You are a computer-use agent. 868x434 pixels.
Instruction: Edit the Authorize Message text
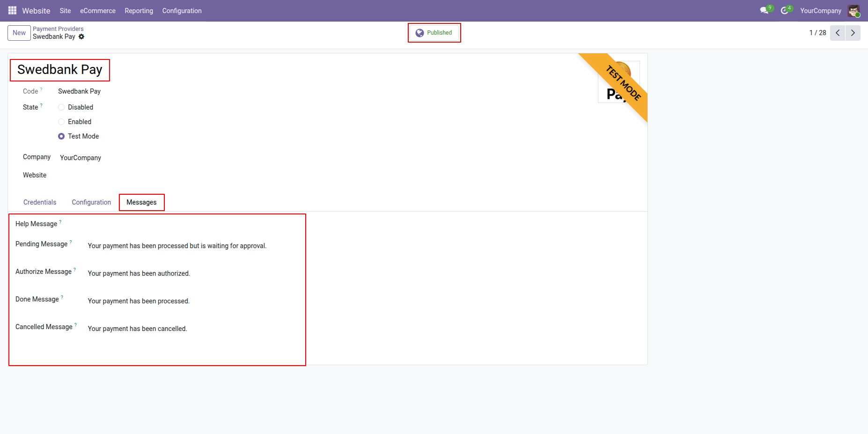[139, 273]
